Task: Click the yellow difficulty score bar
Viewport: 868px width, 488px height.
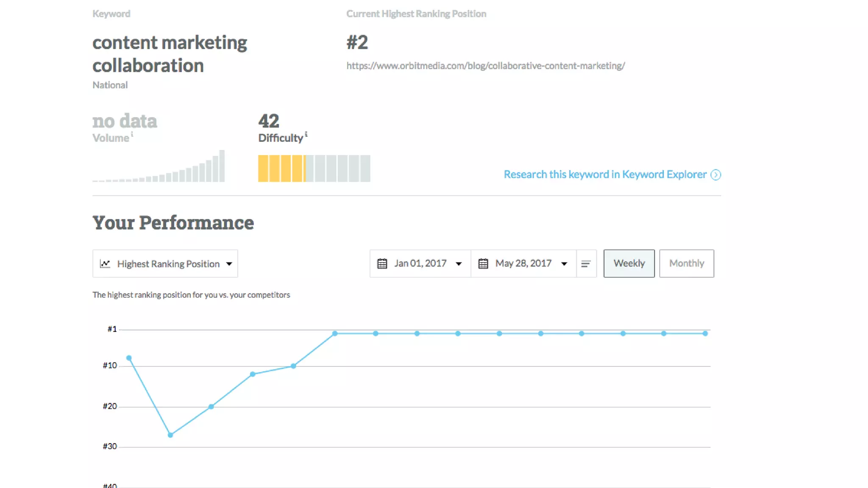Action: click(x=281, y=169)
